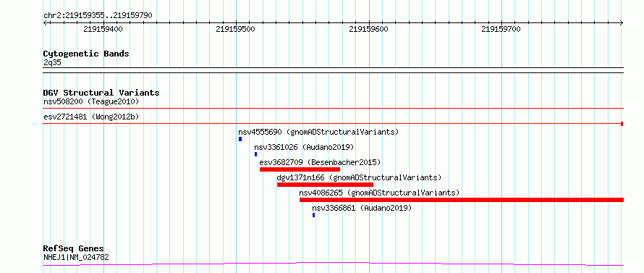644x273 pixels.
Task: Open the dgv1371n166 (gnomADStructuralVariants) label
Action: 359,177
